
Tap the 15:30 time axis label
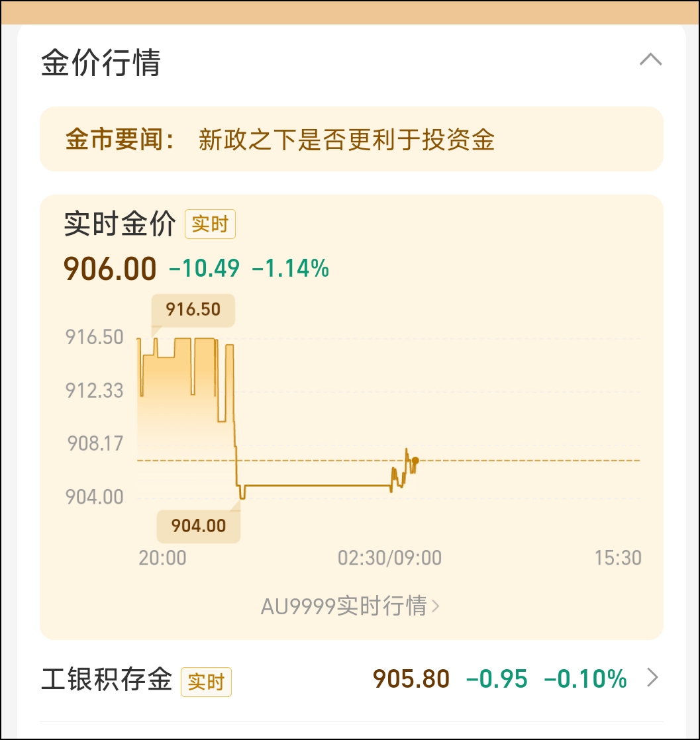618,558
